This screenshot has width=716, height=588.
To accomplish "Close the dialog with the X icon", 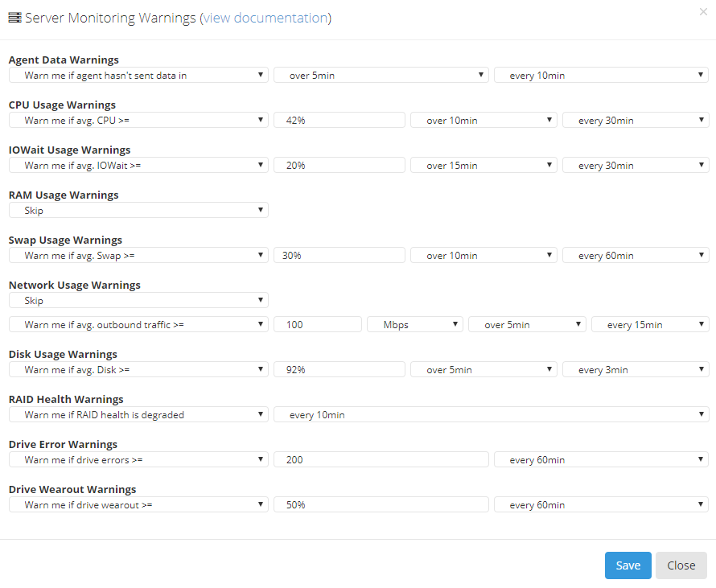I will 703,12.
